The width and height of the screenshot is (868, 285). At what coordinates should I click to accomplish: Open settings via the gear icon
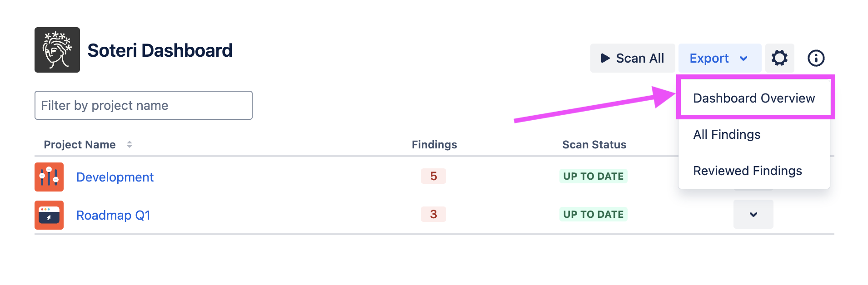click(779, 58)
